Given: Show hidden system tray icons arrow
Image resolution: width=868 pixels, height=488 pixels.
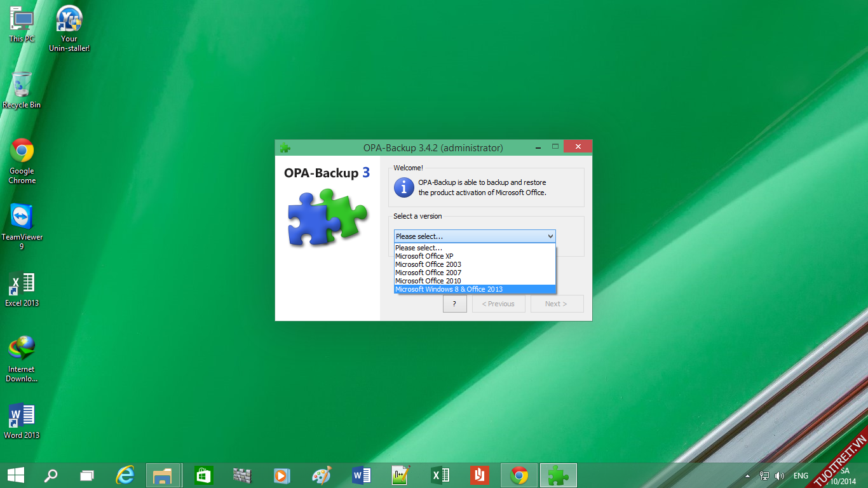Looking at the screenshot, I should click(x=748, y=476).
